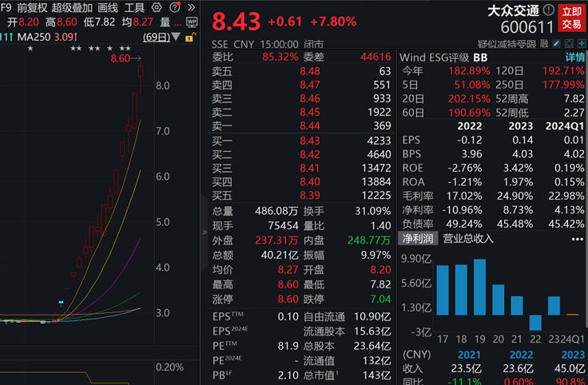Switch to the 净利润 tab
The image size is (588, 385).
pos(415,238)
